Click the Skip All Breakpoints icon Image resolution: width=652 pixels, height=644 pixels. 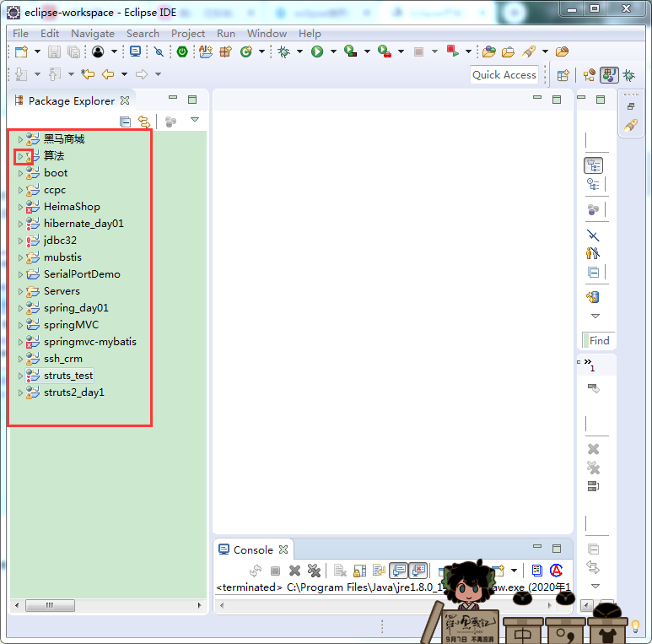(159, 51)
